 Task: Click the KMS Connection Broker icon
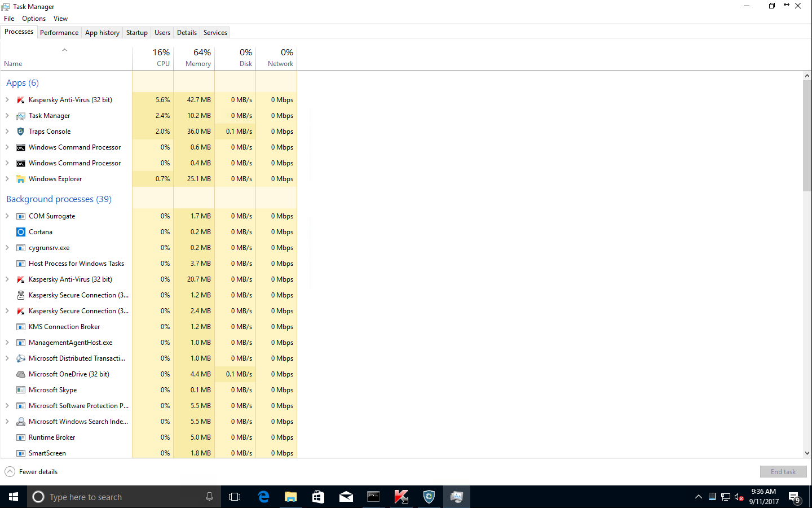(x=21, y=327)
